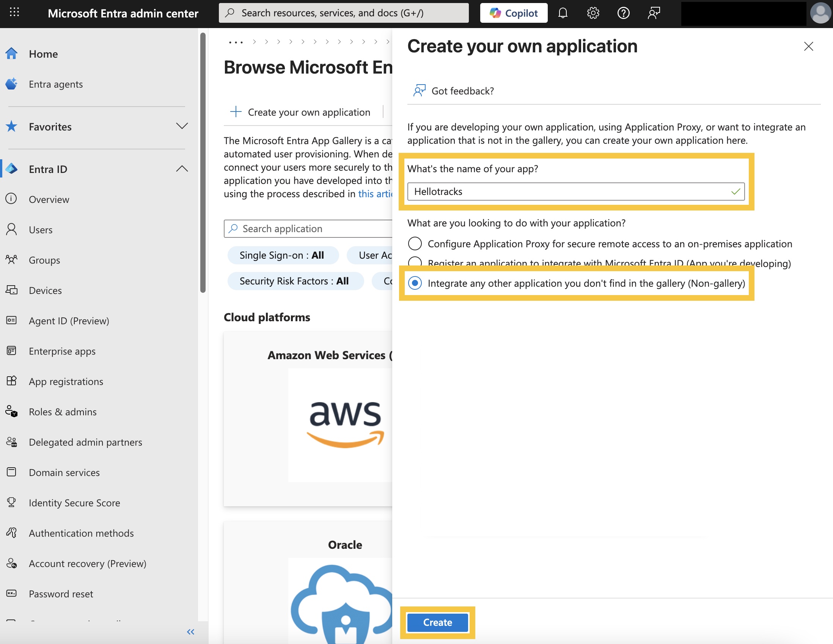Collapse the Entra ID section chevron
The width and height of the screenshot is (833, 644).
coord(182,168)
